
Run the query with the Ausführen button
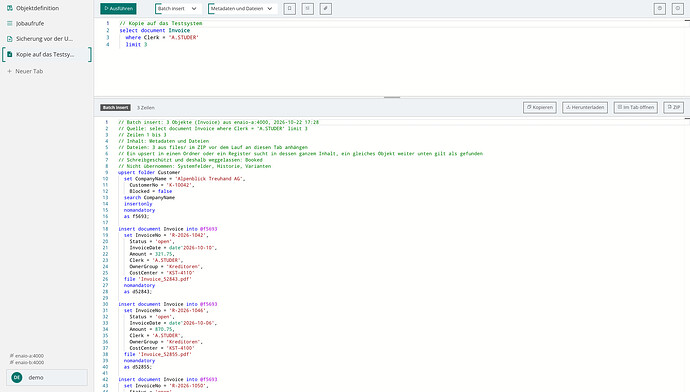[118, 8]
